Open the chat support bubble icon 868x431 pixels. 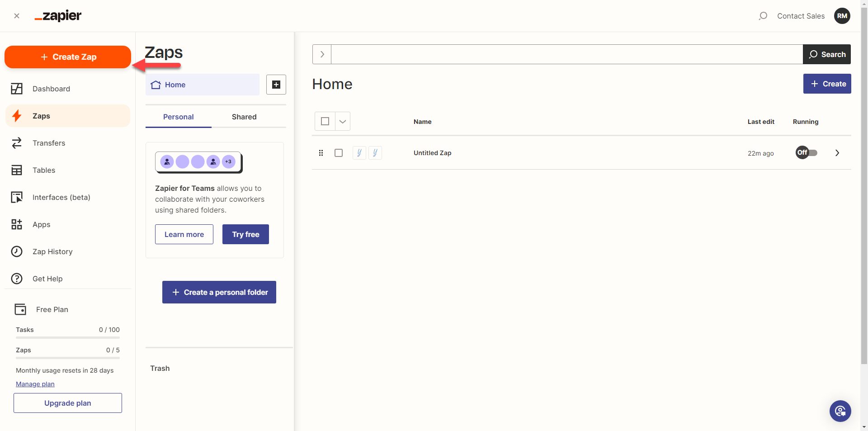pyautogui.click(x=840, y=411)
